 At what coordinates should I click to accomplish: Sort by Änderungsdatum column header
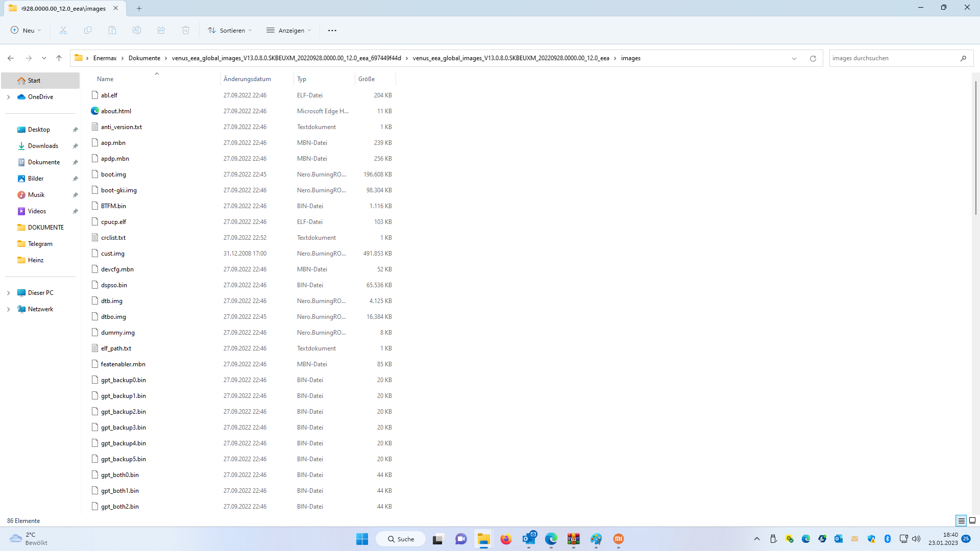tap(248, 79)
